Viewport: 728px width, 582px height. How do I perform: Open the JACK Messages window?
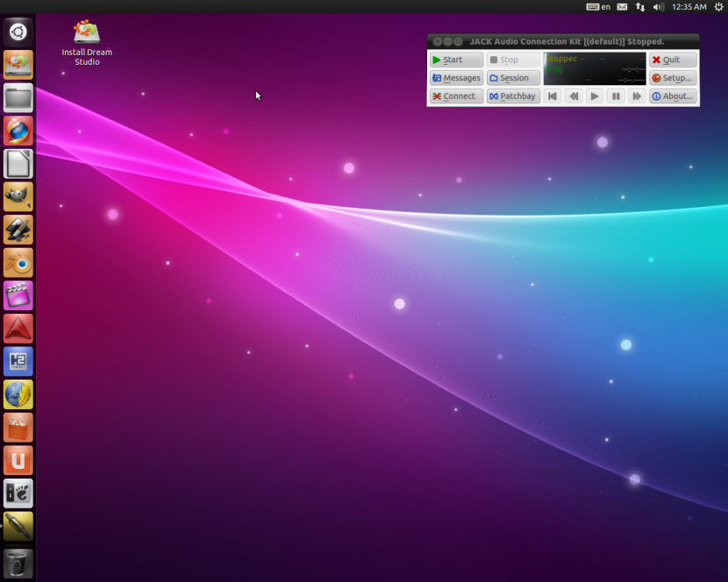tap(456, 78)
